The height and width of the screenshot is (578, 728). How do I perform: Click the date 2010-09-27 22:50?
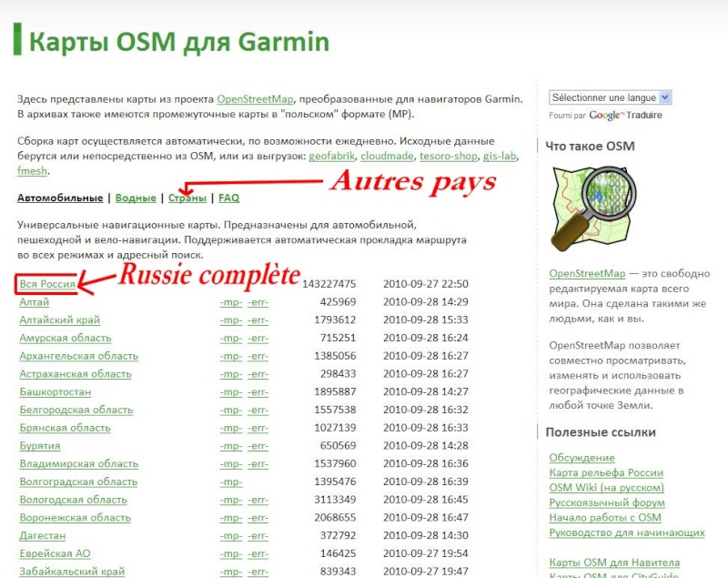(425, 284)
